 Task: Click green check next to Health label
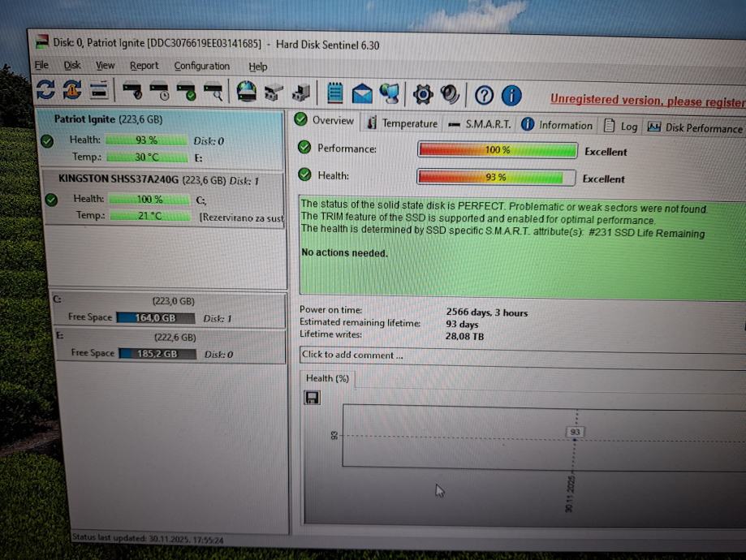pos(304,174)
